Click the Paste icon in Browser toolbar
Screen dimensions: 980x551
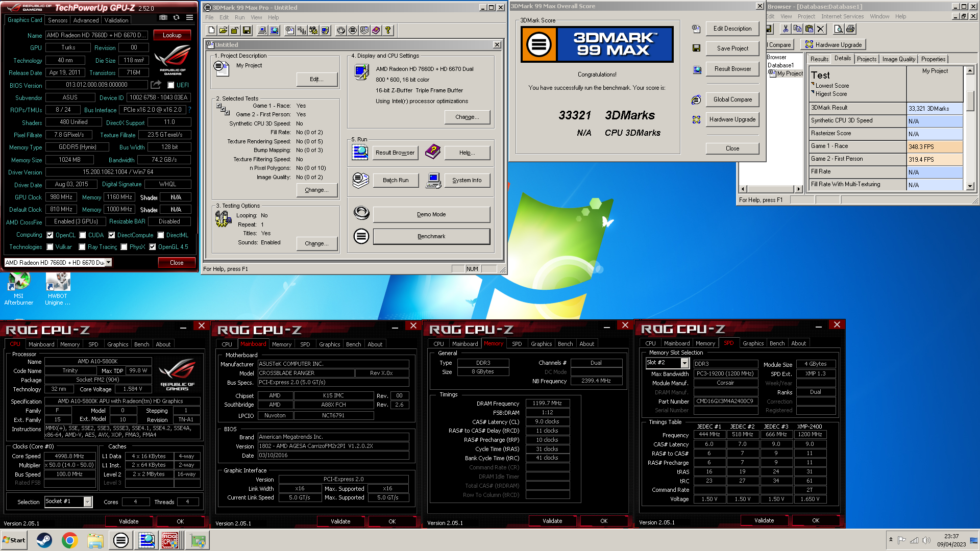pyautogui.click(x=809, y=29)
